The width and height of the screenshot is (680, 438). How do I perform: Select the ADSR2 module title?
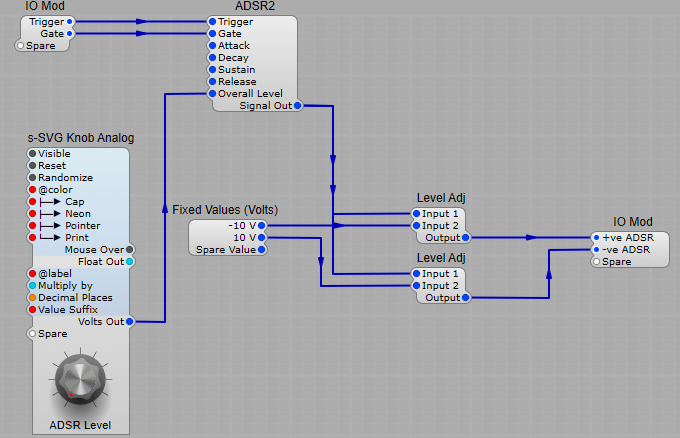tap(254, 6)
